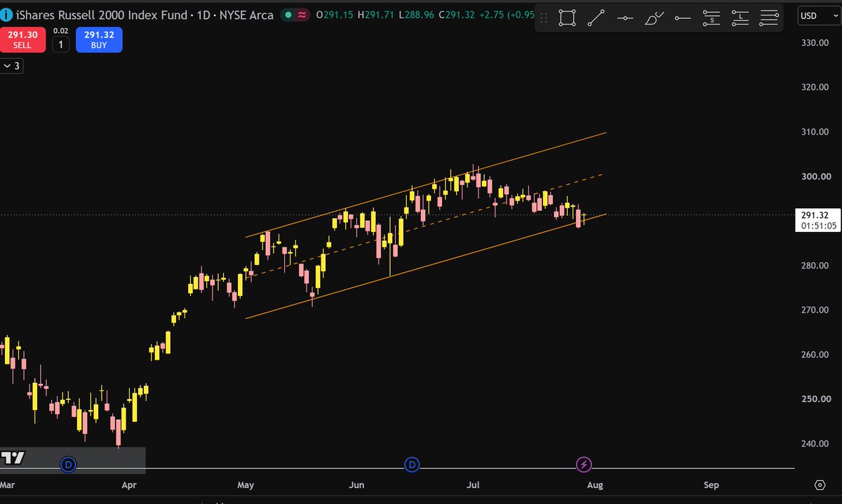Click the purple lightning earnings marker

tap(584, 464)
